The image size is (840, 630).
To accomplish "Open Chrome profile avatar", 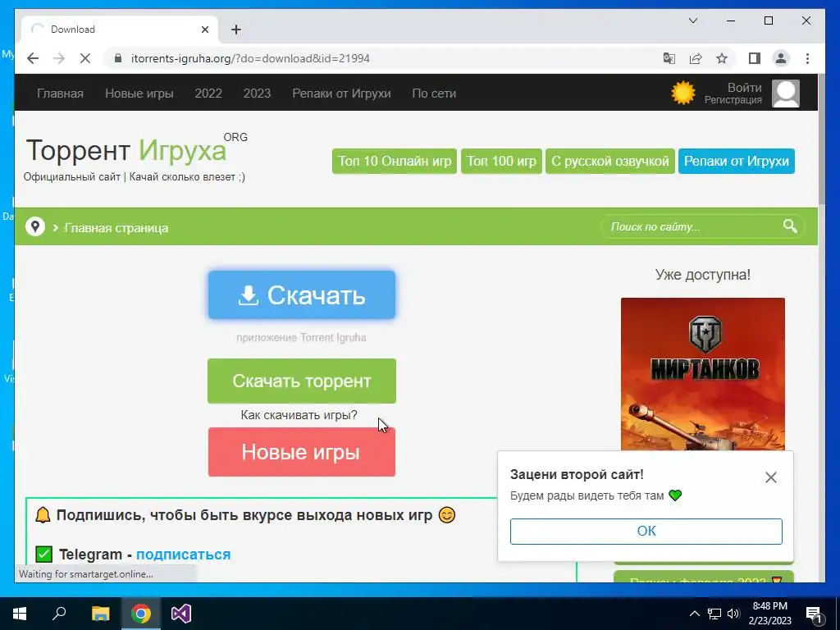I will pos(781,58).
